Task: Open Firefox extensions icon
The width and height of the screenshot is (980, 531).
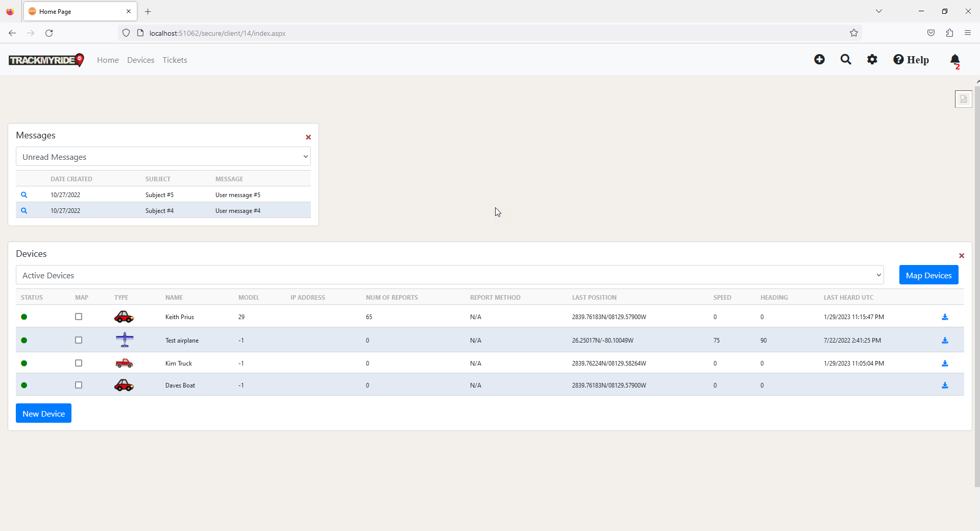Action: (x=949, y=33)
